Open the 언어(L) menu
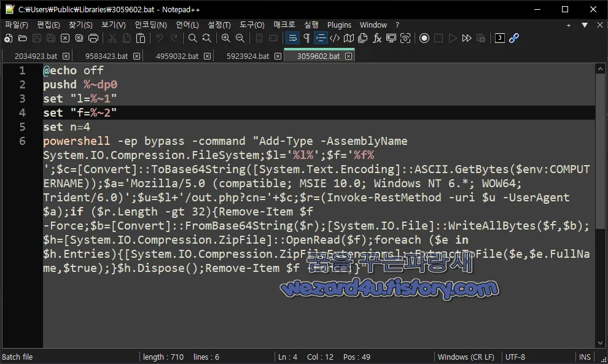Screen dimensions: 608x364 (x=187, y=25)
